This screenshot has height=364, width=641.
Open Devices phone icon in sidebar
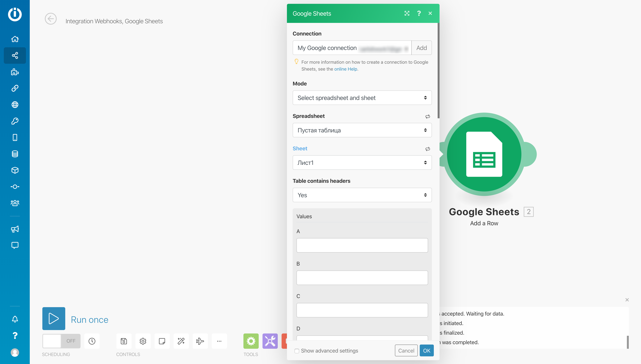(15, 138)
